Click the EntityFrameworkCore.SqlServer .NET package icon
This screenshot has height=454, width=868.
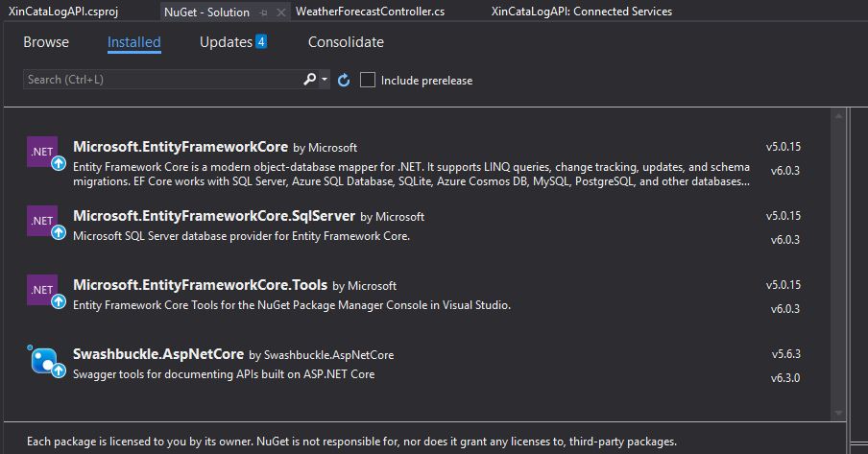point(42,221)
